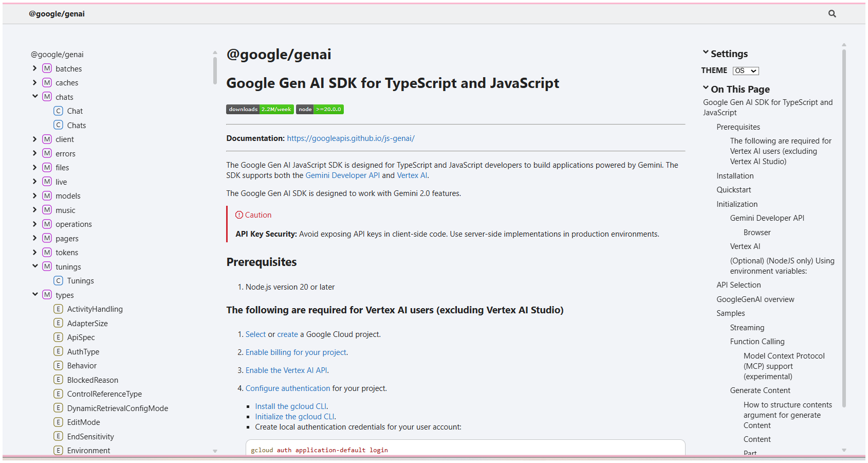
Task: Click the module icon beside music
Action: click(47, 210)
